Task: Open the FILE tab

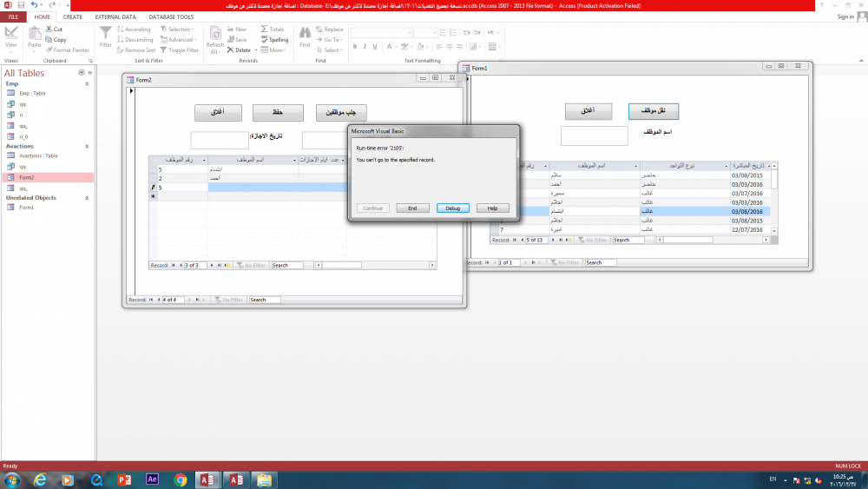Action: click(13, 17)
